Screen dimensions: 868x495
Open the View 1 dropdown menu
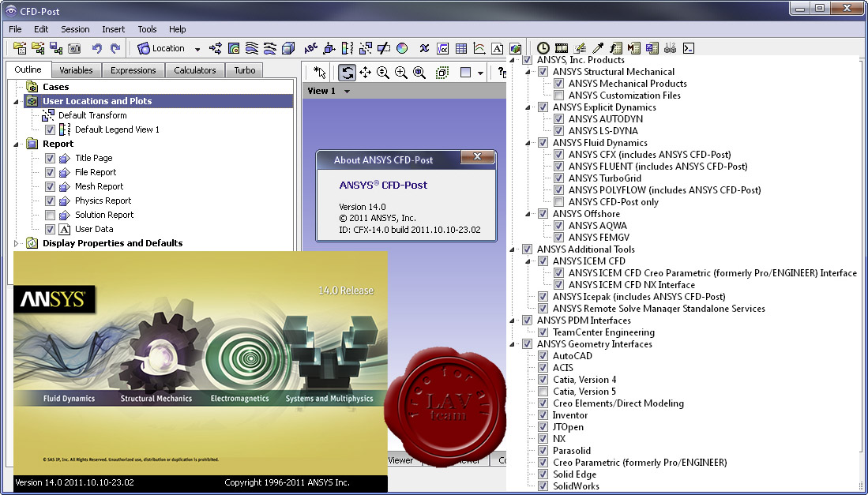(x=347, y=92)
